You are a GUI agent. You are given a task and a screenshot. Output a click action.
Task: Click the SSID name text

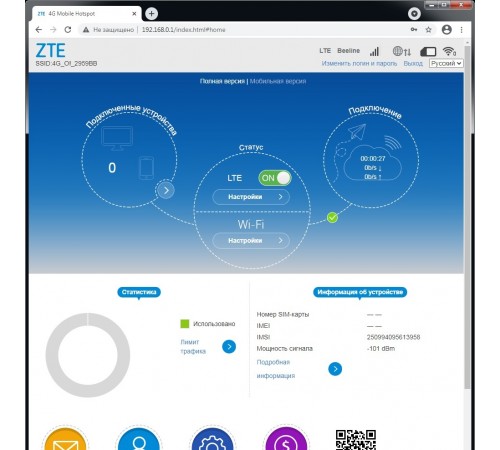(x=66, y=63)
